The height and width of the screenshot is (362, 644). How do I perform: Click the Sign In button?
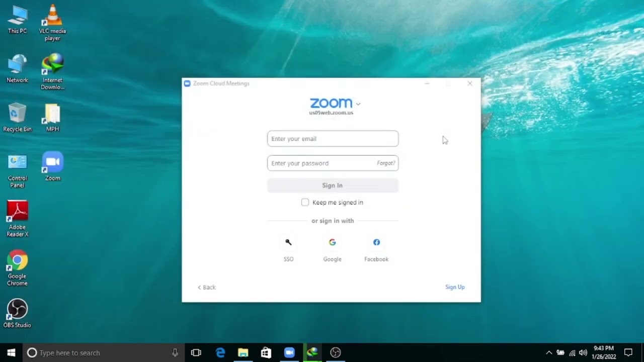coord(333,186)
